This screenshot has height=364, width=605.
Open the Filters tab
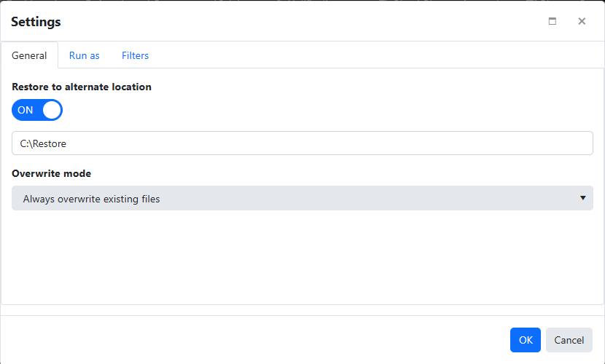click(135, 55)
